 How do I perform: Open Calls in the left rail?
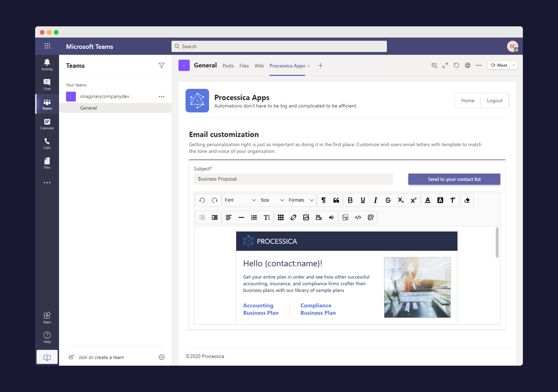47,144
